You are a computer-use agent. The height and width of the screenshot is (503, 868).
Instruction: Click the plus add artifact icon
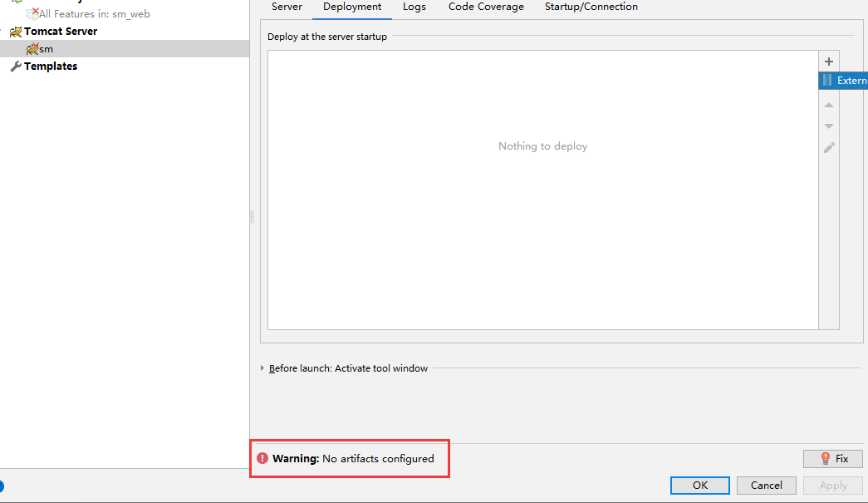tap(829, 62)
